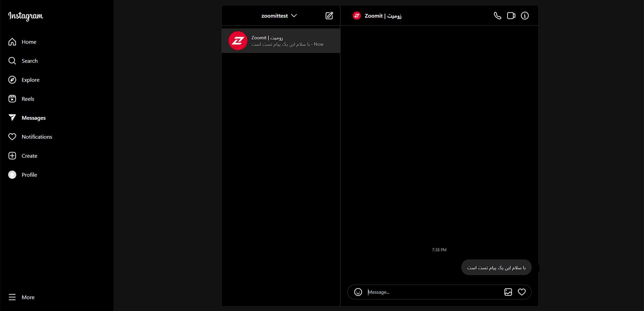Click the Profile label in sidebar
This screenshot has height=311, width=644.
(29, 175)
